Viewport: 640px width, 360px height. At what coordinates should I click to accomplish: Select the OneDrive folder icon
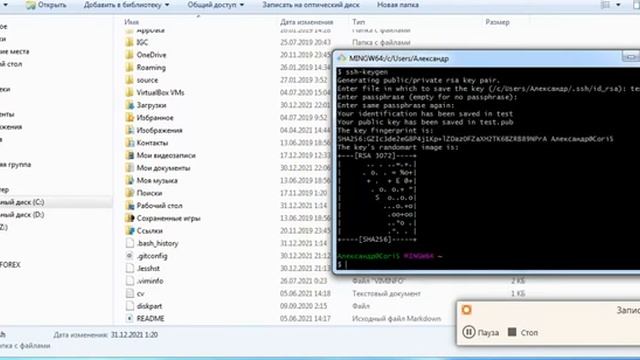coord(129,55)
